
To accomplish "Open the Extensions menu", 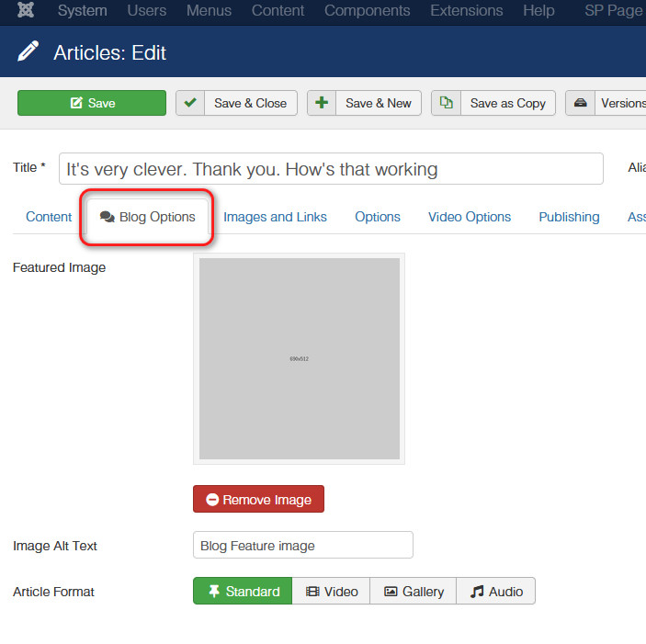I will coord(467,10).
